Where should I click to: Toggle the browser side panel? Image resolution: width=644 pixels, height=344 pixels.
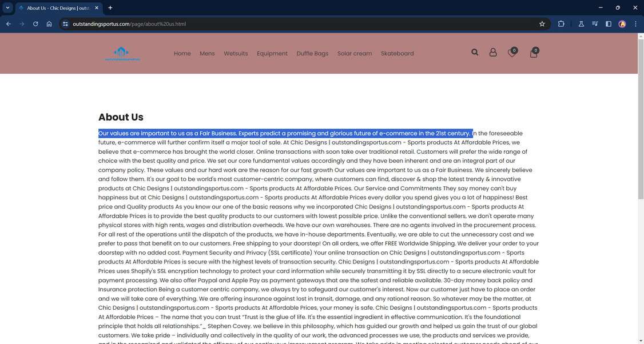click(x=609, y=24)
